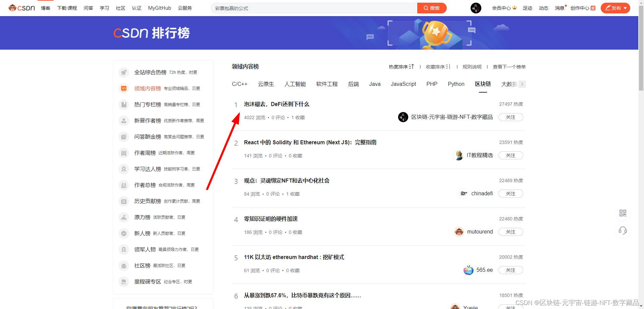Click the 领军人物 icon

click(124, 250)
